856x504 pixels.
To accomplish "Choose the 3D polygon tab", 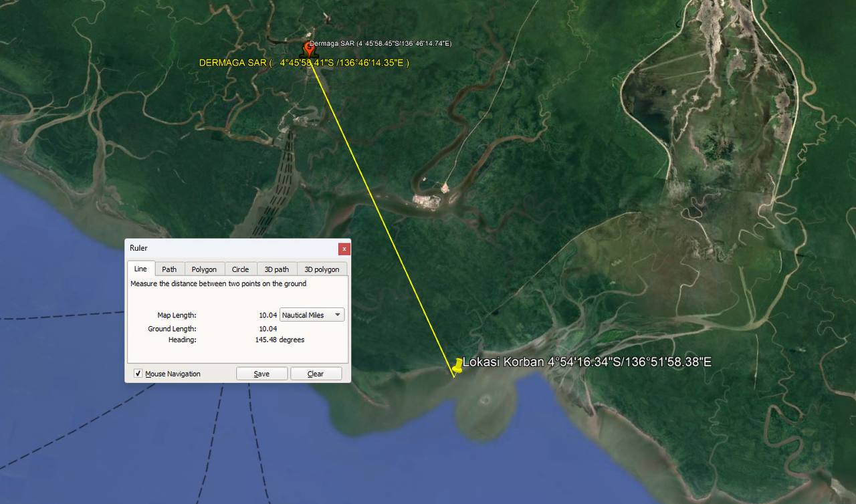I will point(322,269).
